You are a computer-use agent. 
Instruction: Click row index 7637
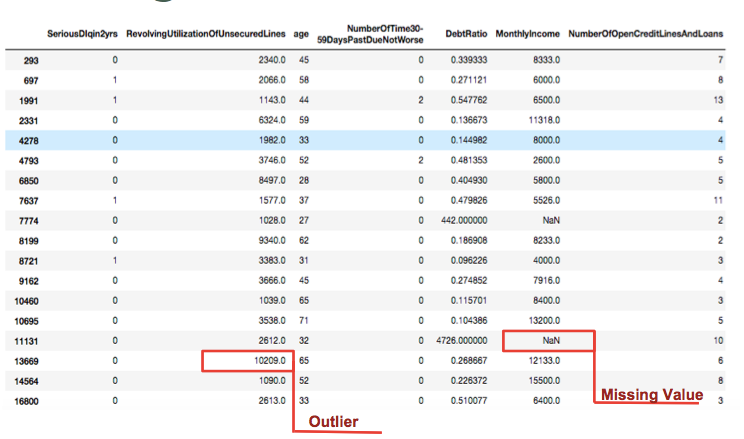[x=28, y=201]
